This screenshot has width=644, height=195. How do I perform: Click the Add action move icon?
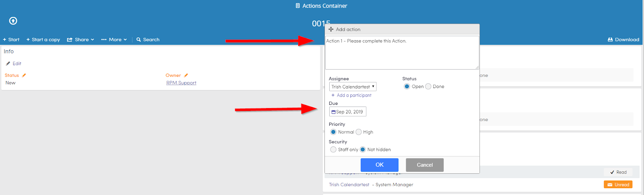click(x=331, y=29)
